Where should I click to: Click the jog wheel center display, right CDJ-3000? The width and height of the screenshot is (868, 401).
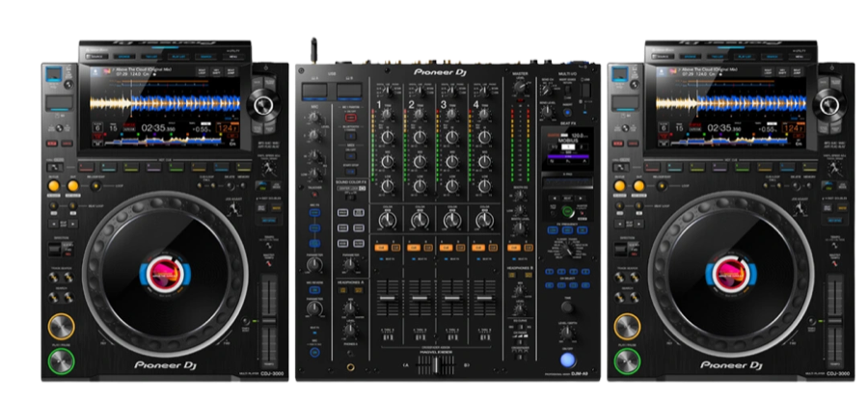pos(730,275)
